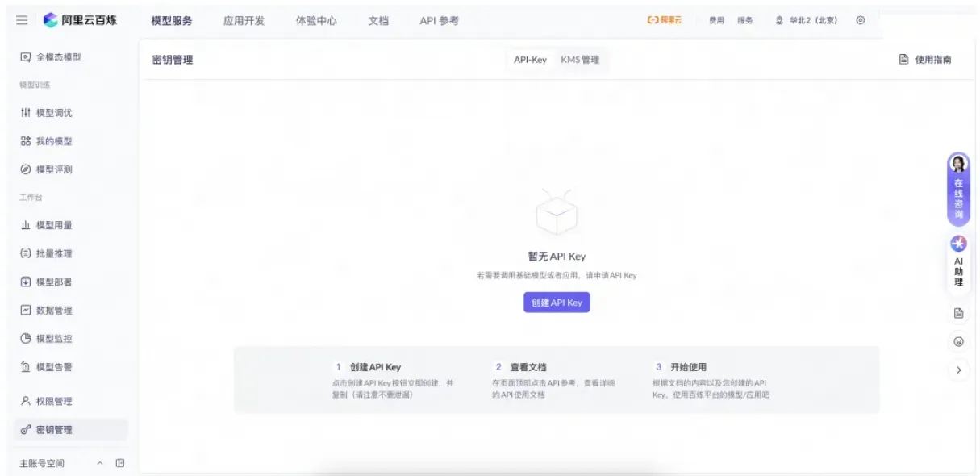Select 密钥管理 in the sidebar

(71, 429)
